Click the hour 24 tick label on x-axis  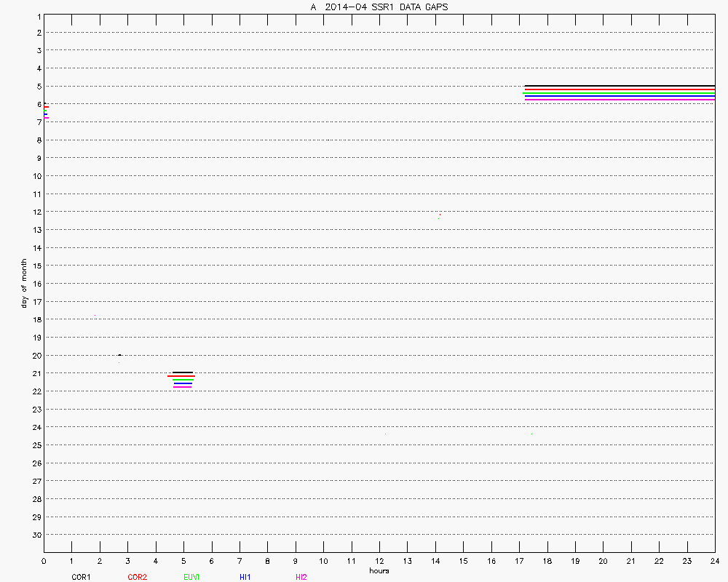coord(715,561)
